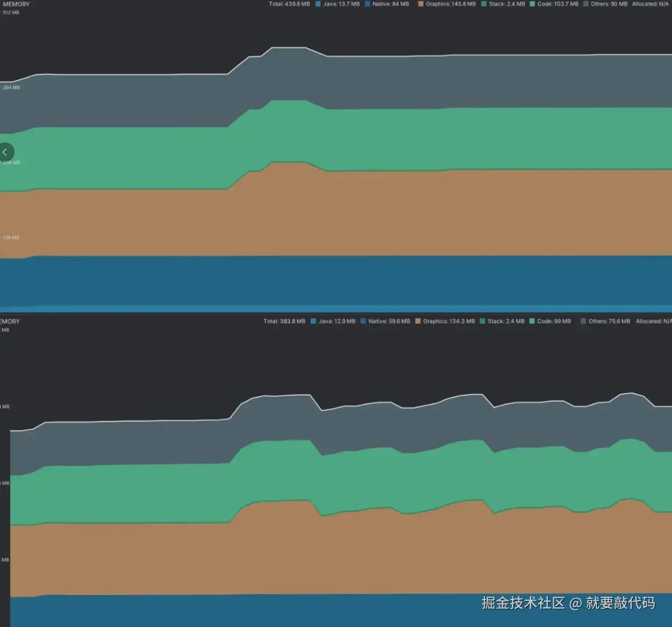672x627 pixels.
Task: Click the Code color swatch in the top legend
Action: click(532, 4)
